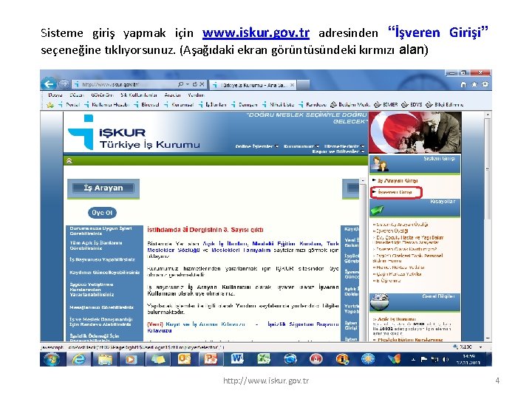Open Windows Explorer folder in taskbar

pyautogui.click(x=105, y=359)
